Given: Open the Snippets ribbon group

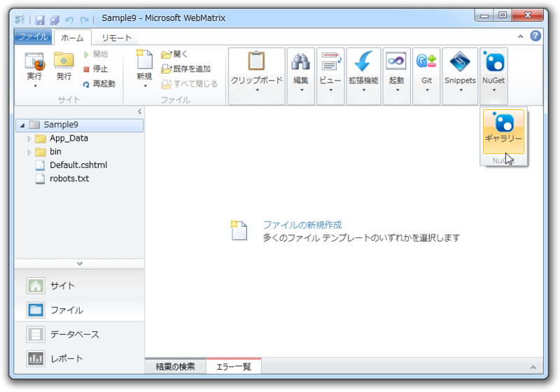Looking at the screenshot, I should pos(460,76).
